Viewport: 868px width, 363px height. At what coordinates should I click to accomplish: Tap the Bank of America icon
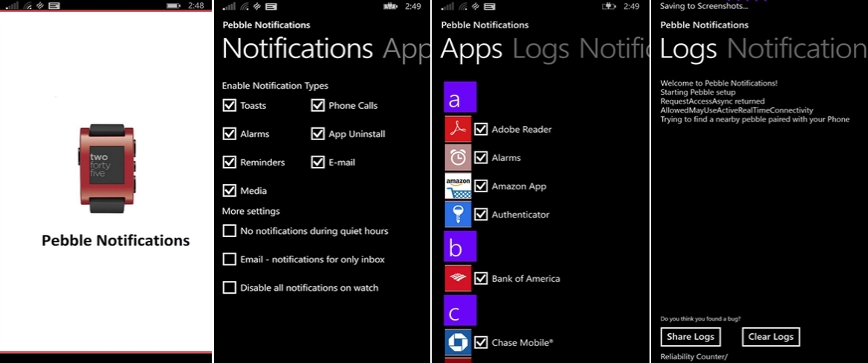(458, 278)
